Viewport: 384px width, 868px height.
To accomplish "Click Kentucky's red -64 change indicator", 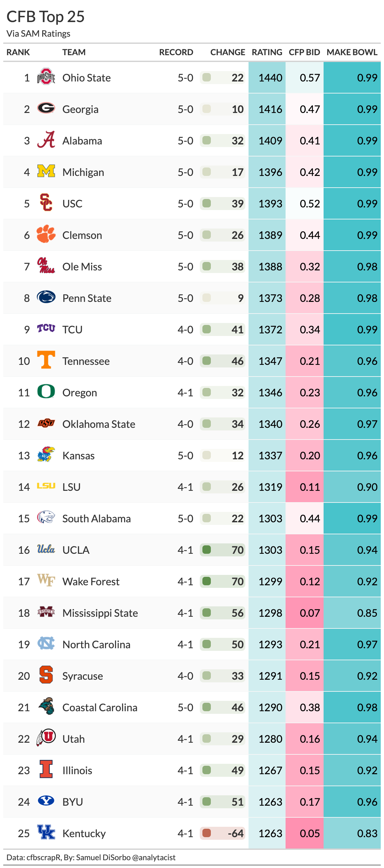I will pos(207,833).
